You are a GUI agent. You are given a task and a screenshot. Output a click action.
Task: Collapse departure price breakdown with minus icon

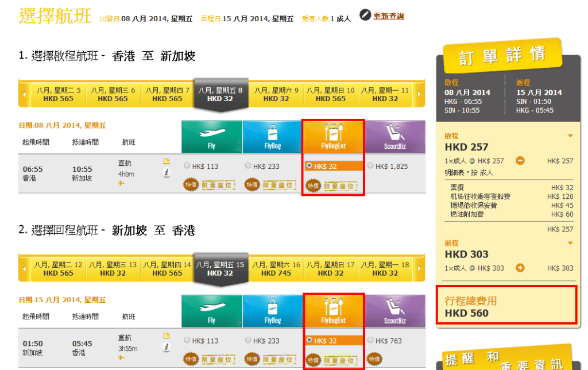(520, 161)
